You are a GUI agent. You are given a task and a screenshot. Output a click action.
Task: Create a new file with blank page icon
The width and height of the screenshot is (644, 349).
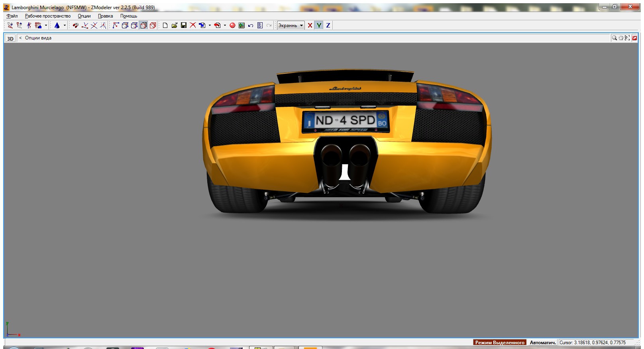coord(165,25)
